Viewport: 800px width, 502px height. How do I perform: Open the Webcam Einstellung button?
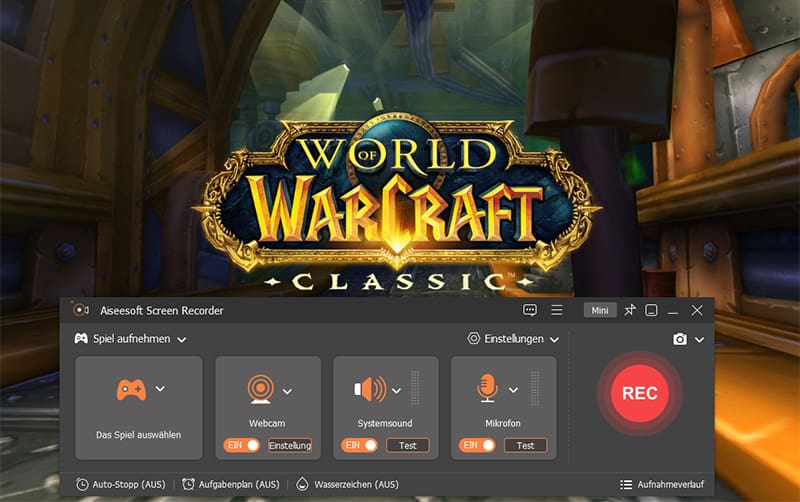(290, 445)
